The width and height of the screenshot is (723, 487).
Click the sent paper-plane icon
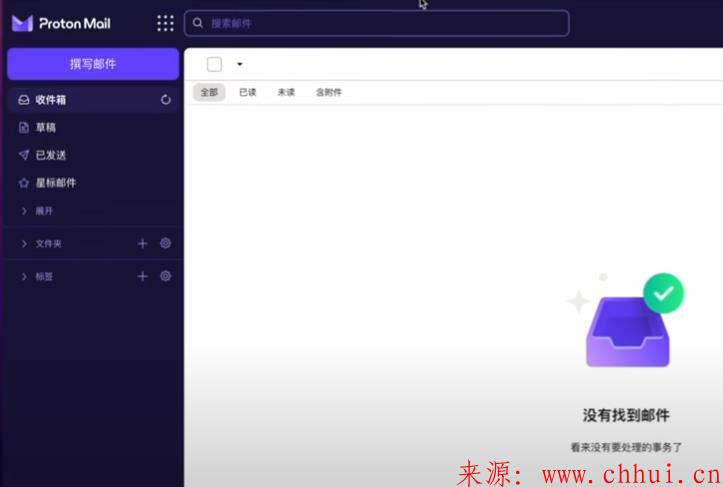pyautogui.click(x=24, y=155)
